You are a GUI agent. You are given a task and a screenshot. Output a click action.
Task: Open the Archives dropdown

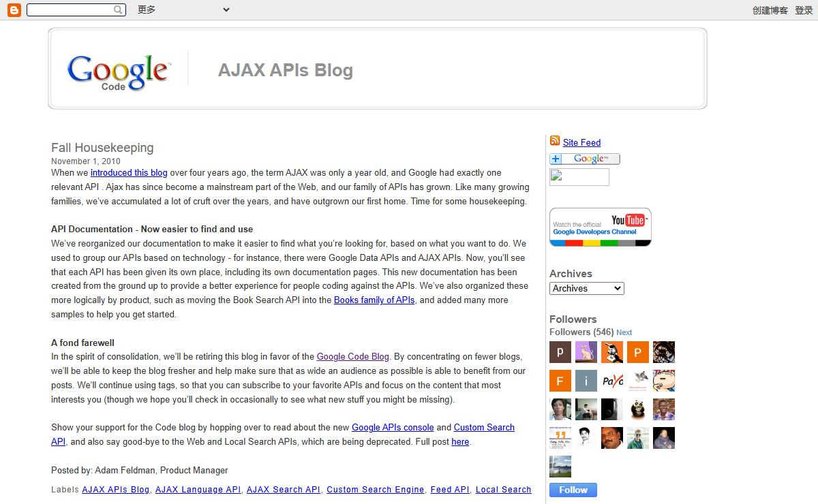587,288
